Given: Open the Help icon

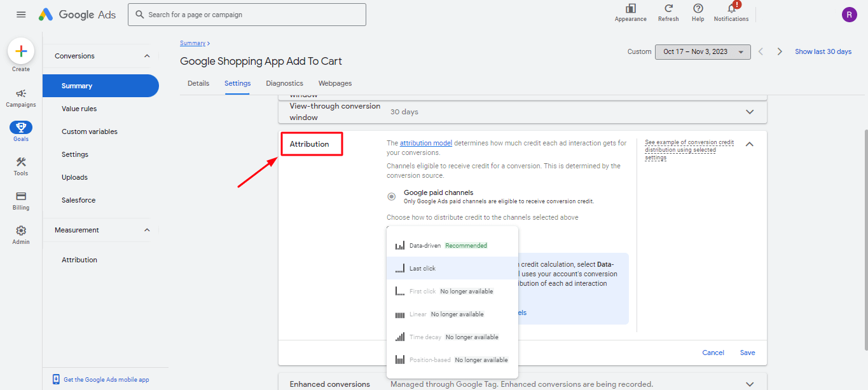Looking at the screenshot, I should pos(698,8).
